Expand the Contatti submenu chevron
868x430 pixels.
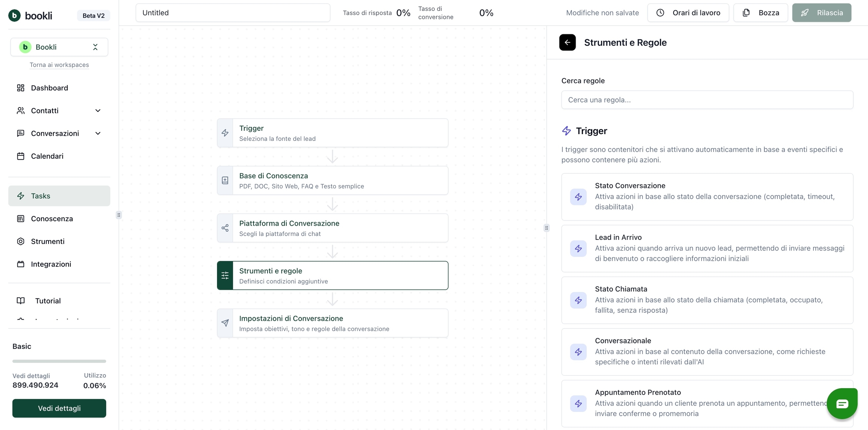click(x=98, y=111)
